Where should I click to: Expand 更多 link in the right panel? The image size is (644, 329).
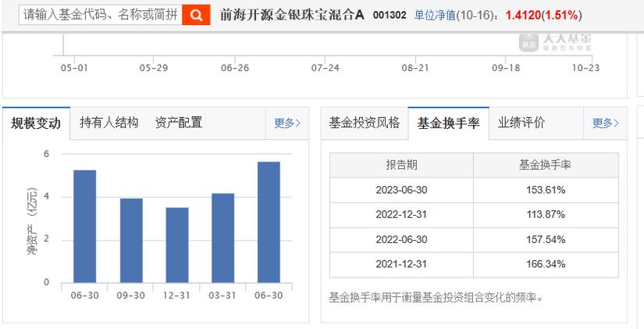click(x=605, y=123)
